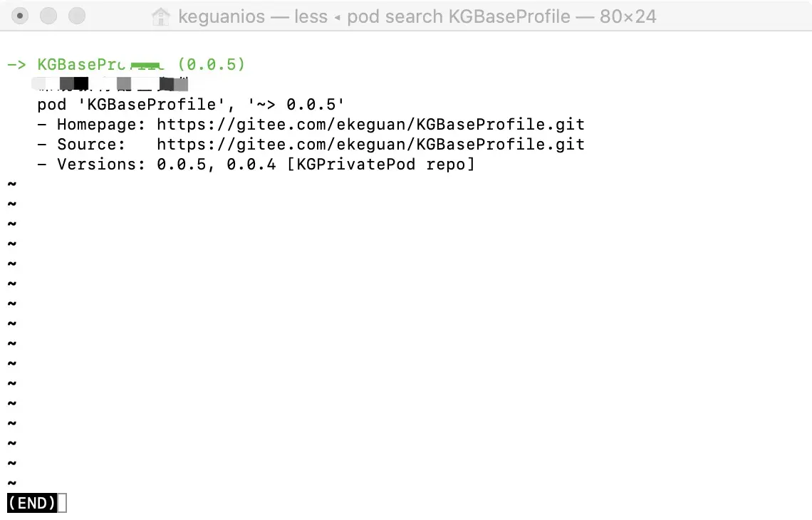Click version '0.0.4' in the Versions list
This screenshot has height=520, width=812.
[251, 165]
